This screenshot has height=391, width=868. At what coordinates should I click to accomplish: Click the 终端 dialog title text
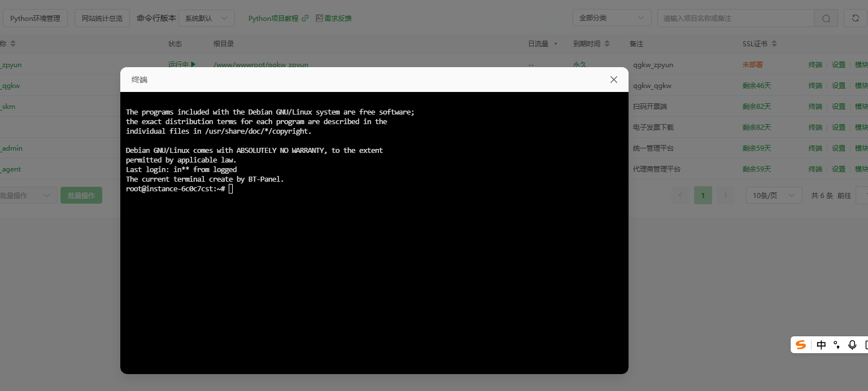(x=139, y=80)
